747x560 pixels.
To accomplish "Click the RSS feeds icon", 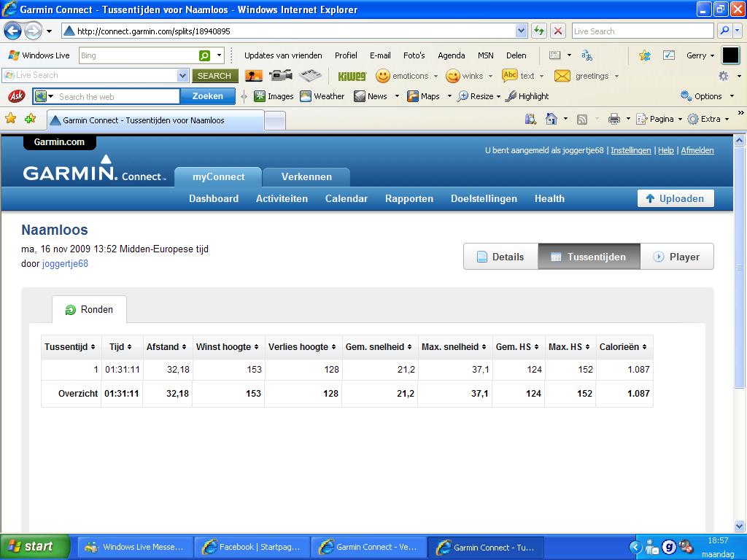I will pos(581,120).
